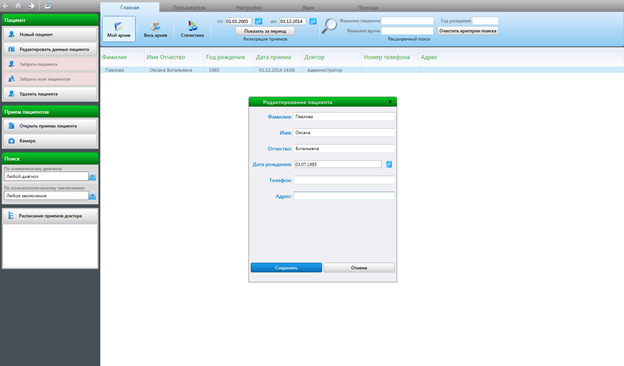
Task: Select the Павлова cell in table
Action: (114, 70)
